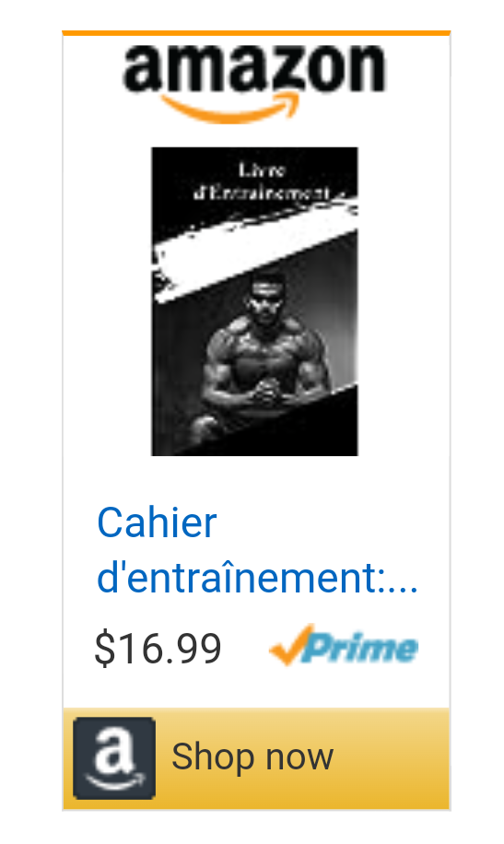The width and height of the screenshot is (504, 844).
Task: Click the blue 'Prime' word
Action: coord(361,648)
